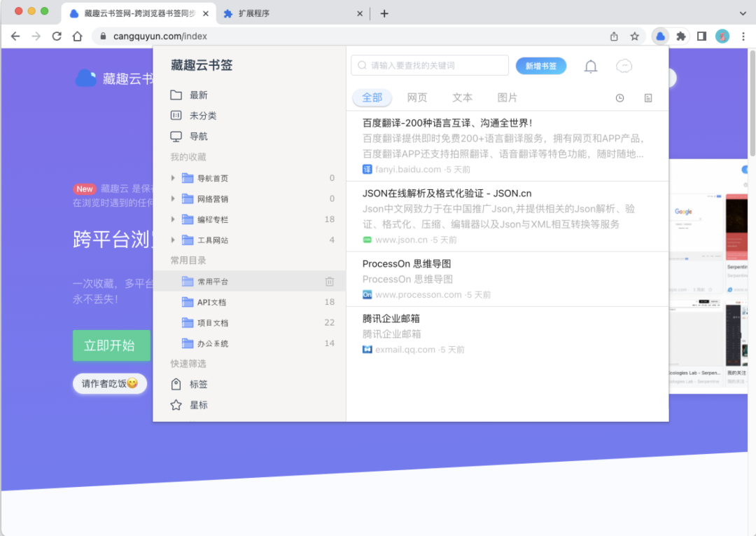Click the 新增书签 button
The height and width of the screenshot is (536, 756).
coord(540,65)
